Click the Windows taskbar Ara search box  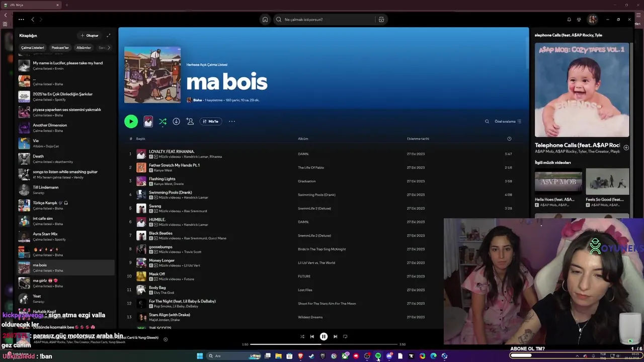(x=234, y=356)
